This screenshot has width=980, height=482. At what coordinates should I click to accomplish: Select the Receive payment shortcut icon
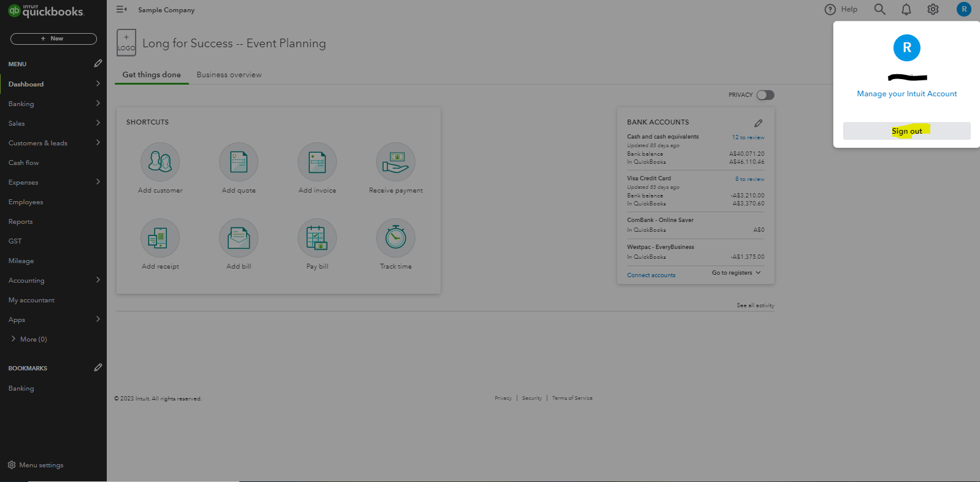tap(396, 162)
